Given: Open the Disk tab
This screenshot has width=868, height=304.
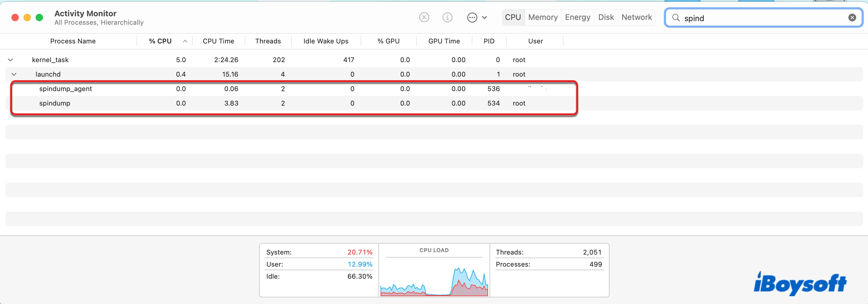Looking at the screenshot, I should point(606,17).
